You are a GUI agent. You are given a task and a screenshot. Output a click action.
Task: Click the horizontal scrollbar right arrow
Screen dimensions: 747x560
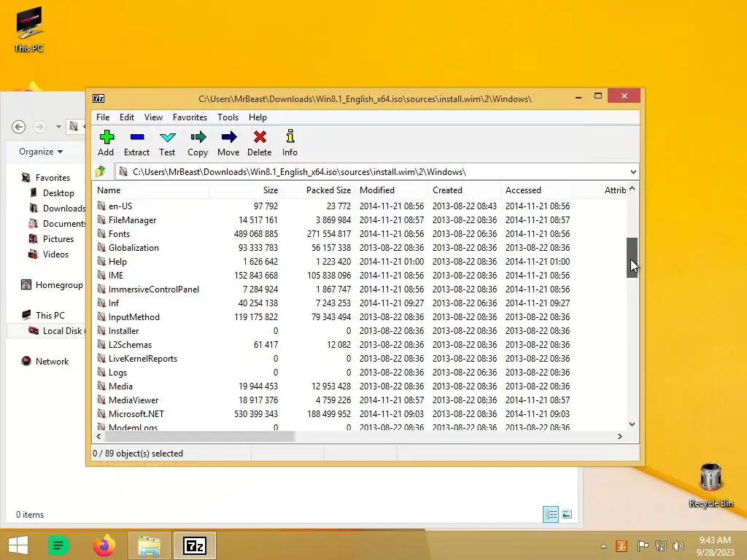[620, 436]
